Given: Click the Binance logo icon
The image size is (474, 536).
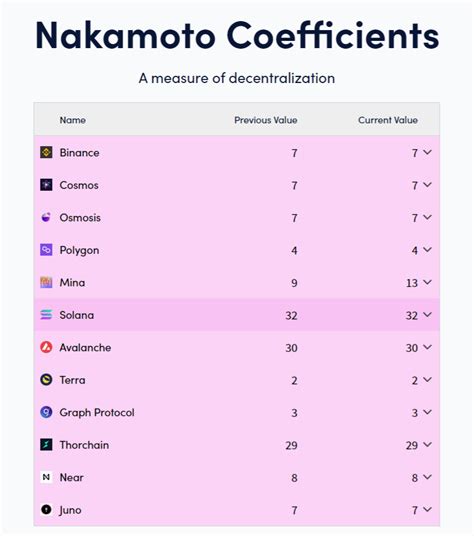Looking at the screenshot, I should 46,152.
